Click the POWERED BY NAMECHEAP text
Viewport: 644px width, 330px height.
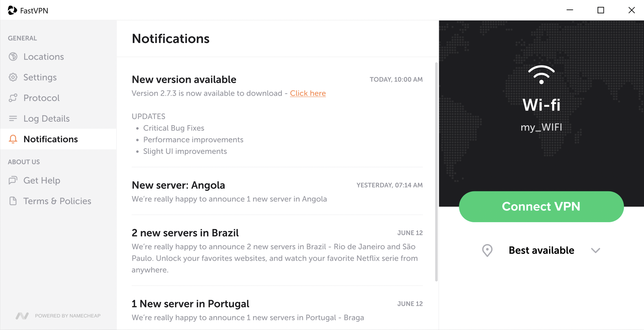pyautogui.click(x=68, y=316)
